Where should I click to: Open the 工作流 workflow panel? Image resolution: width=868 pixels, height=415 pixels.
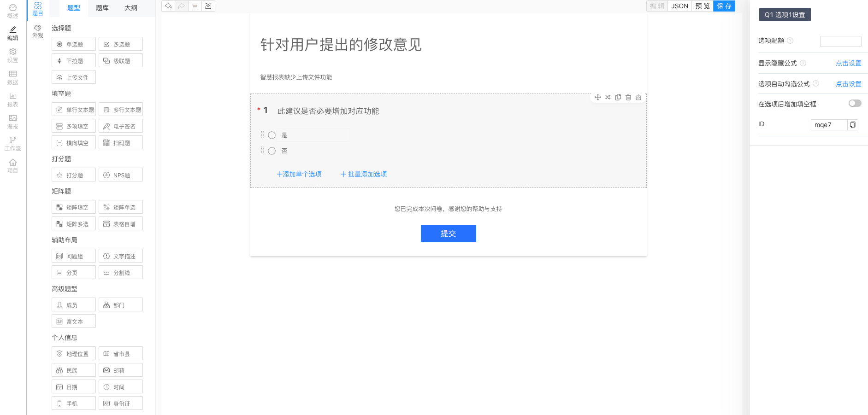tap(13, 144)
